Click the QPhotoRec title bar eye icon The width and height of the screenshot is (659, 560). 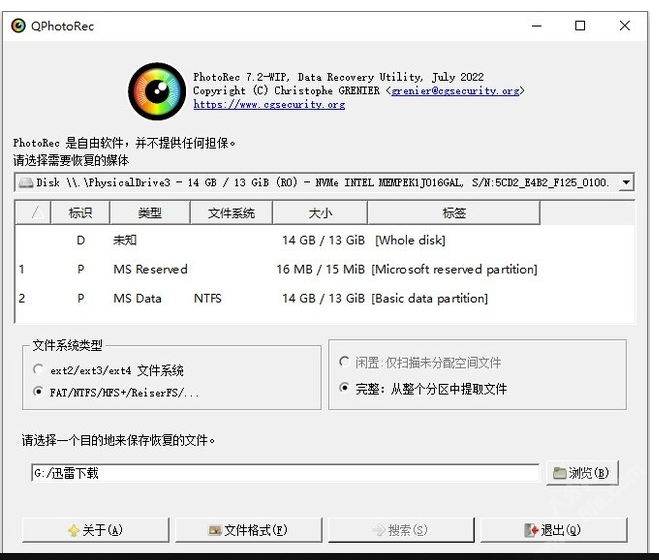18,26
